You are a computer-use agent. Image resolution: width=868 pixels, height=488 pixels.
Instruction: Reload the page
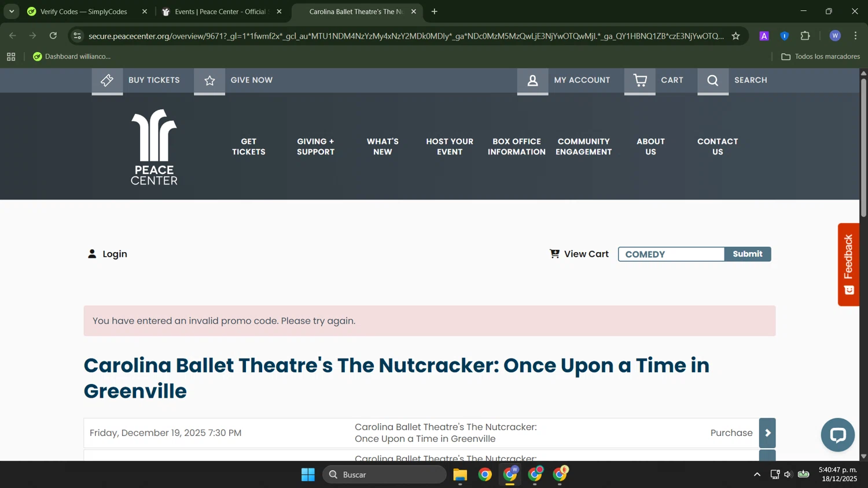click(x=53, y=36)
